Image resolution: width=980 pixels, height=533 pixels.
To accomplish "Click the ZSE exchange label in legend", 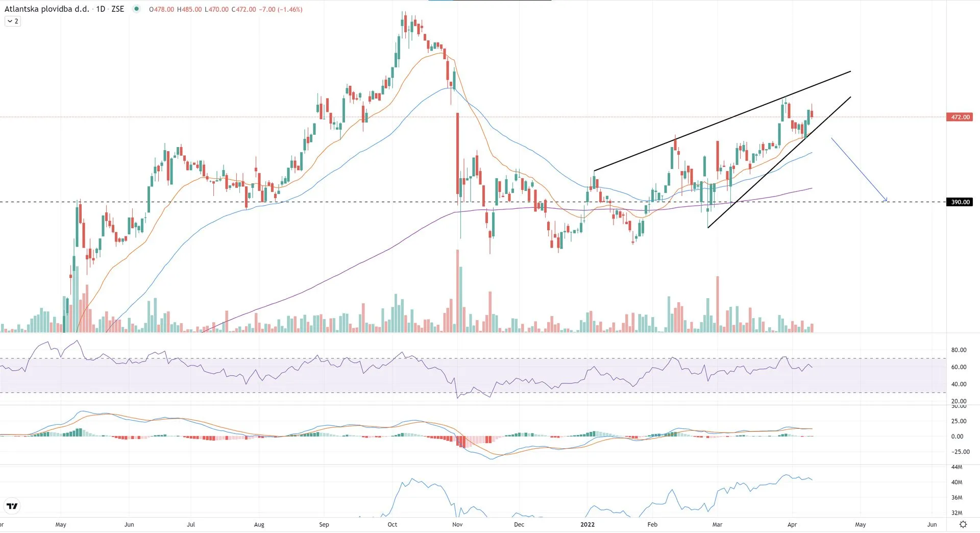I will click(117, 9).
